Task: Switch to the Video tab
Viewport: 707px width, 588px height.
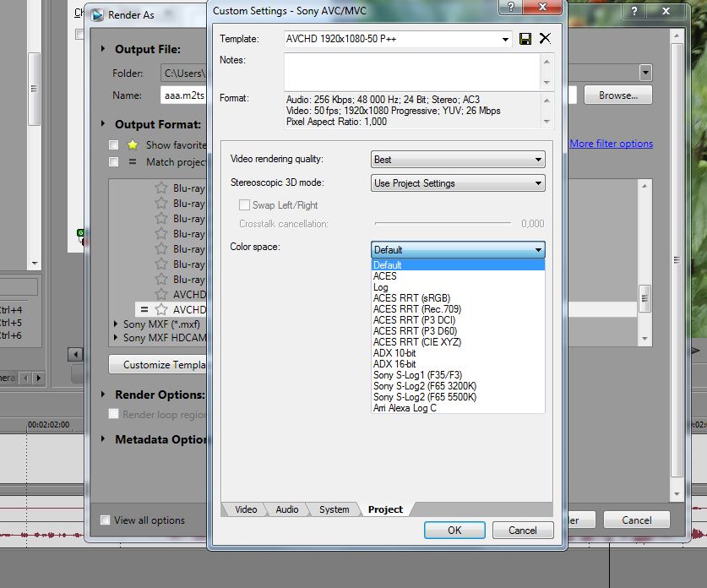Action: tap(246, 509)
